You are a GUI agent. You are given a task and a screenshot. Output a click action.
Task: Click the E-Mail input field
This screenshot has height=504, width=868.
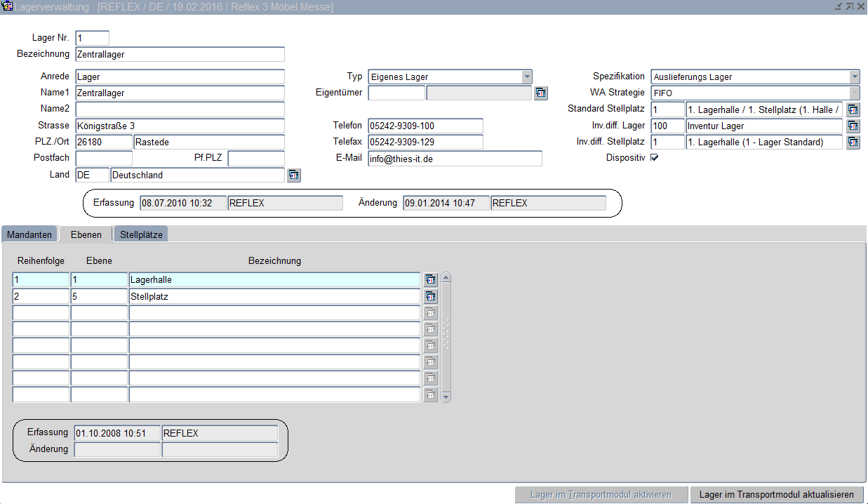(x=454, y=159)
